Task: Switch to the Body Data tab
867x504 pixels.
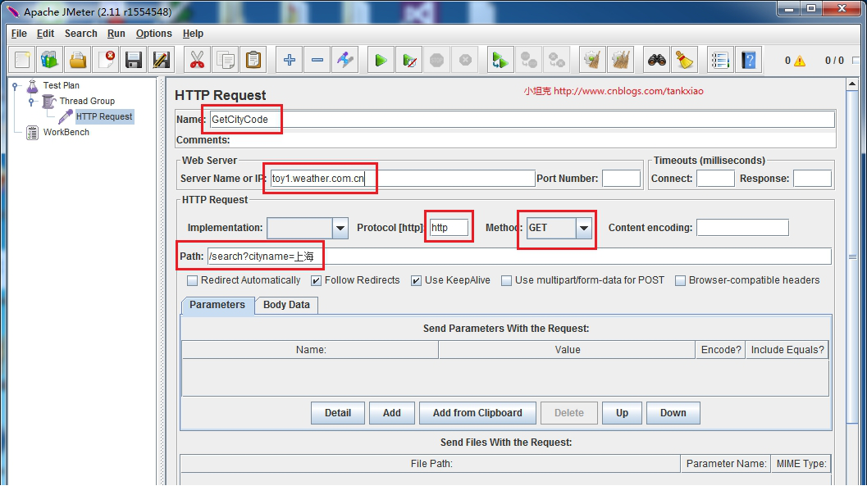Action: (x=286, y=305)
